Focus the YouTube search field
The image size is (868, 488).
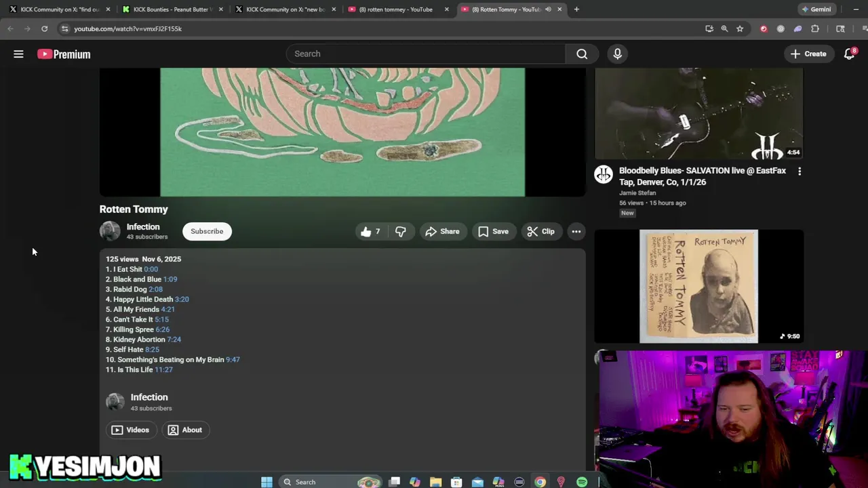click(426, 54)
